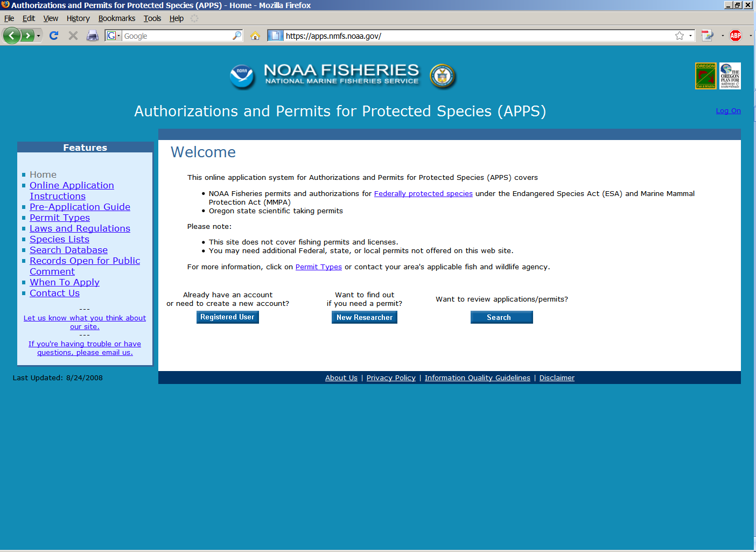Screen dimensions: 756x552
Task: Open the back/forward history dropdown arrow
Action: 38,36
